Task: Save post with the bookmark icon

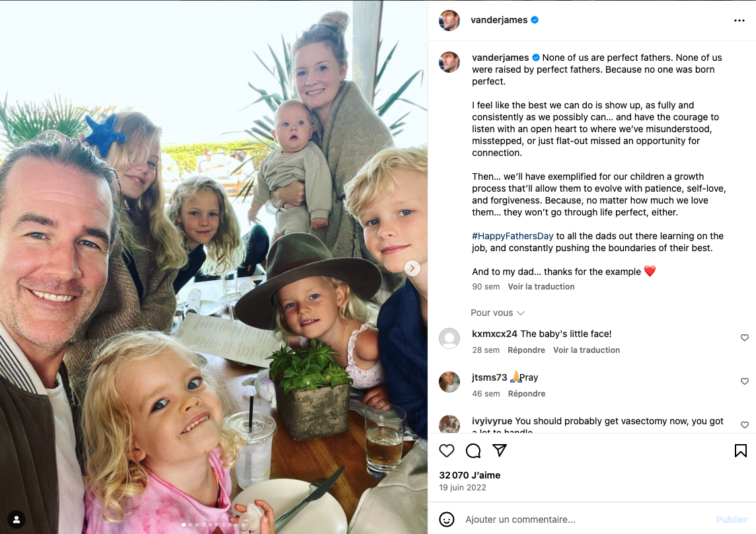Action: pyautogui.click(x=741, y=451)
